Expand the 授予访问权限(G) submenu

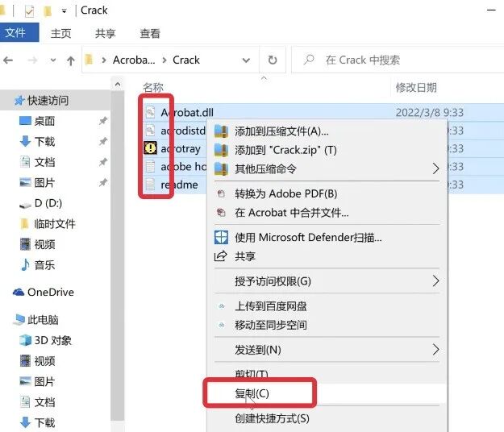click(327, 281)
